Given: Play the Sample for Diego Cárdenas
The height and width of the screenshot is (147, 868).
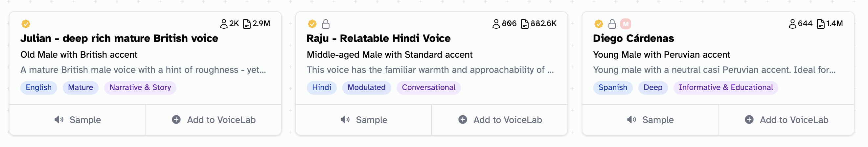Looking at the screenshot, I should click(650, 120).
